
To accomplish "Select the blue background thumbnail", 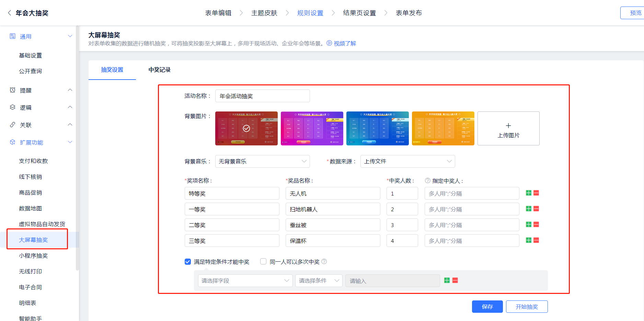I will point(378,128).
